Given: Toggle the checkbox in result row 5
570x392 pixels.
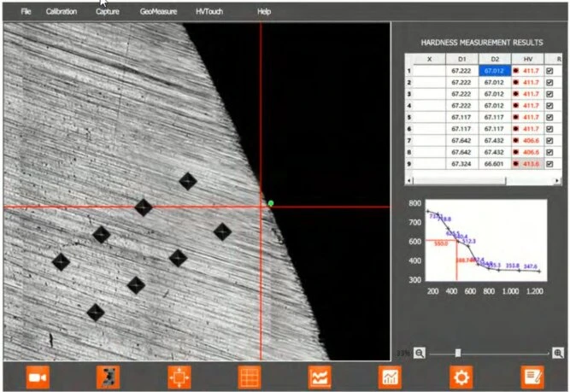Looking at the screenshot, I should 549,117.
